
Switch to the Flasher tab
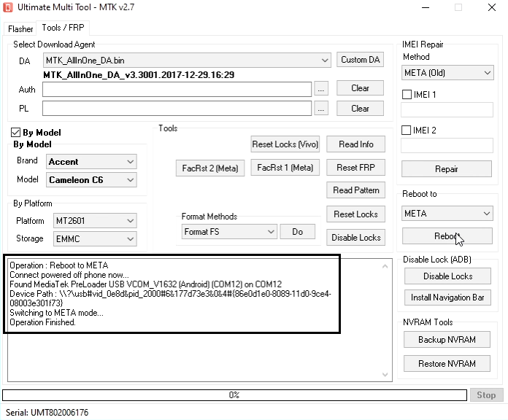[20, 28]
